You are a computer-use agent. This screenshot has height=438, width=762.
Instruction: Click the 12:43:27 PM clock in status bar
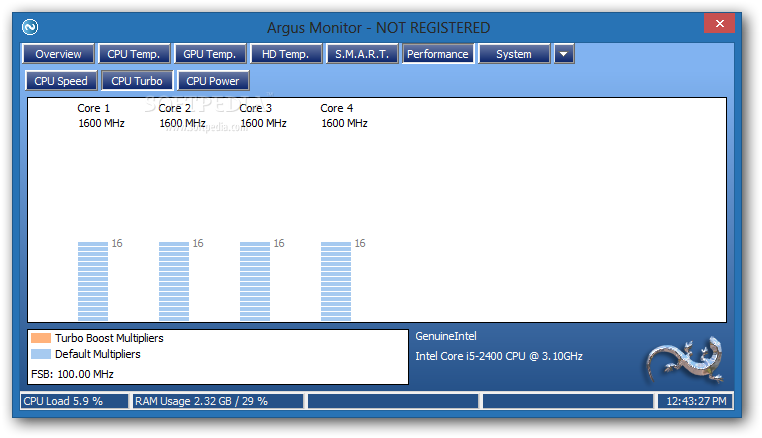(x=696, y=401)
